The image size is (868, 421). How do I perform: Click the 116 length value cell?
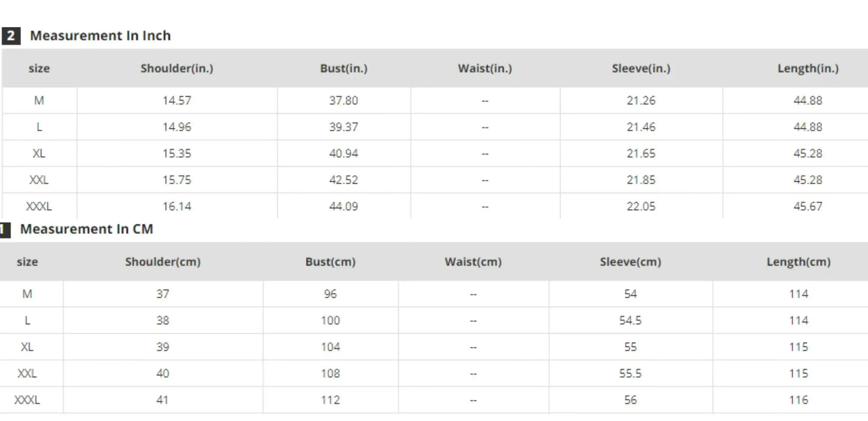pyautogui.click(x=798, y=400)
